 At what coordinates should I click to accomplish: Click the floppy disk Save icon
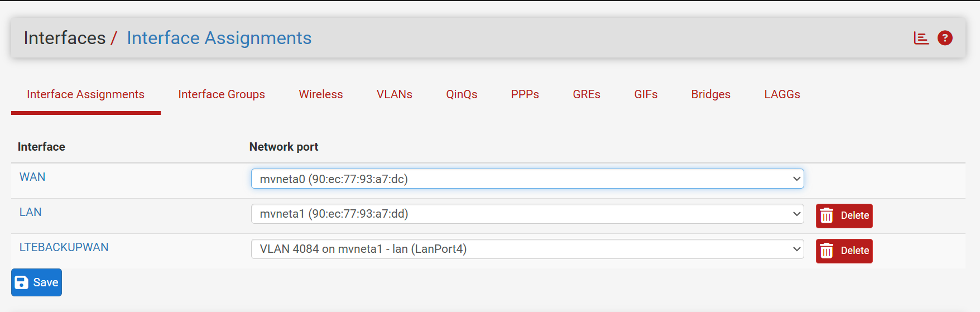click(21, 282)
